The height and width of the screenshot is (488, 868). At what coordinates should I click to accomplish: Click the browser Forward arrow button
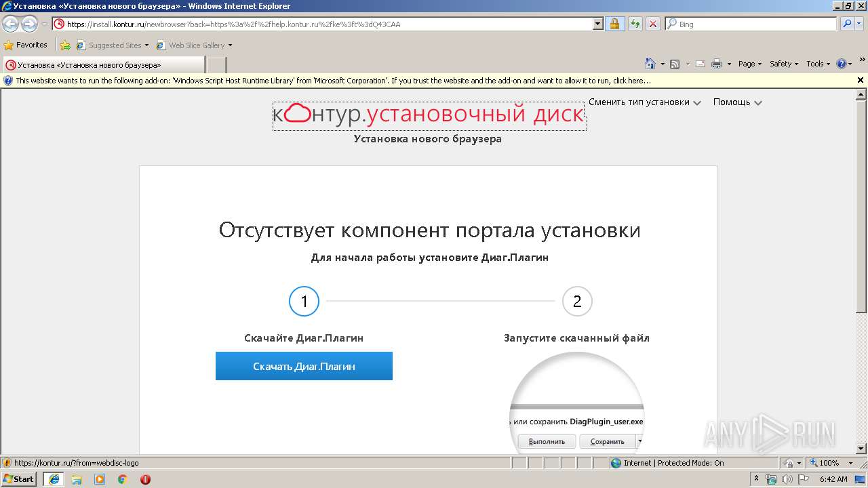(29, 24)
